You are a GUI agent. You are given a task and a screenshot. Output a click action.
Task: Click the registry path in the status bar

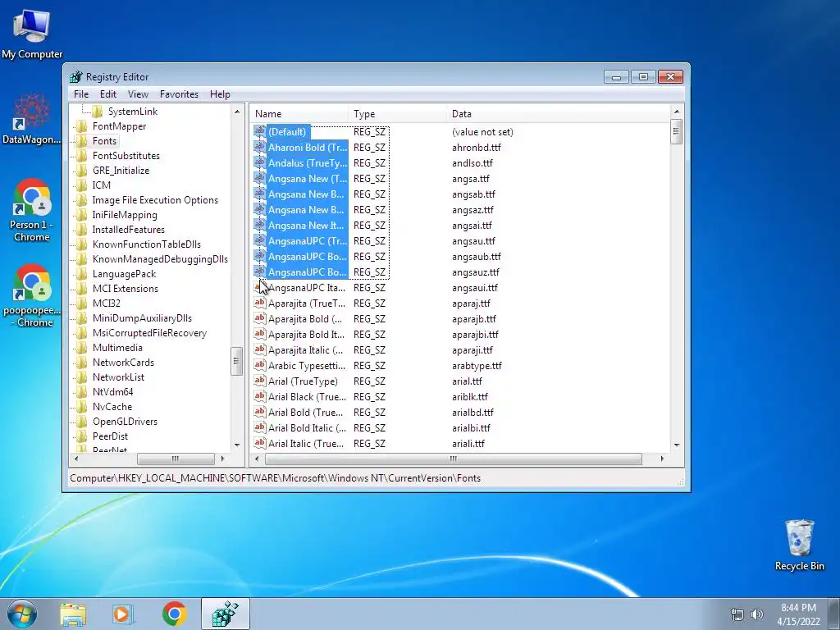pyautogui.click(x=276, y=478)
